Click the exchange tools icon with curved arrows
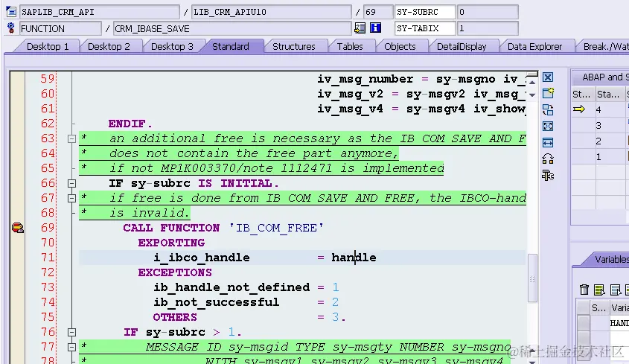Viewport: 629px width, 364px height. [548, 159]
